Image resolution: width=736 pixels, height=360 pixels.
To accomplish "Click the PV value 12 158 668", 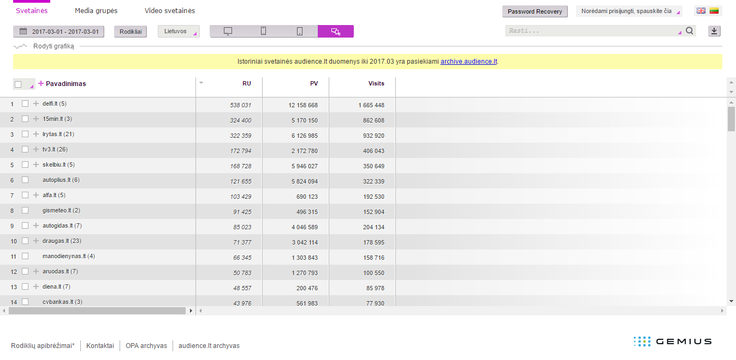I will point(303,105).
